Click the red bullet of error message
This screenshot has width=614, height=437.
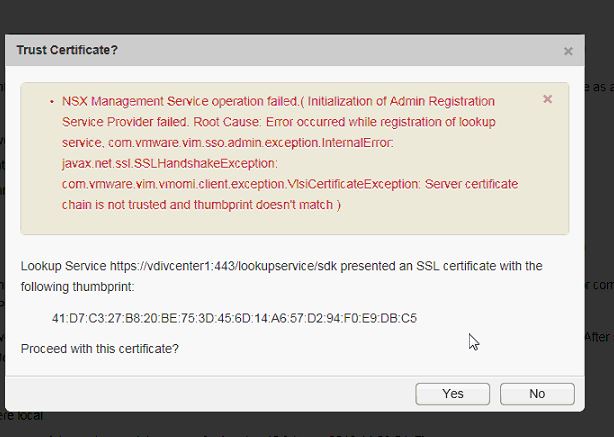52,102
